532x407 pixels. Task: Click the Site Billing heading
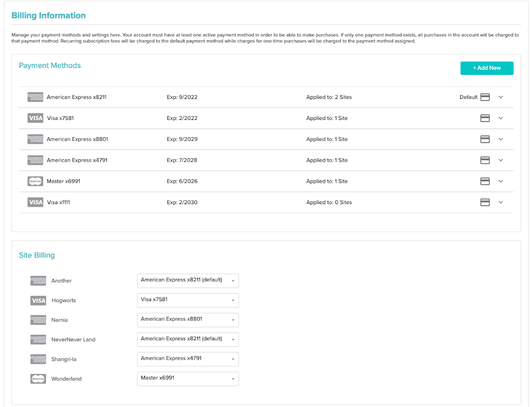[x=37, y=255]
